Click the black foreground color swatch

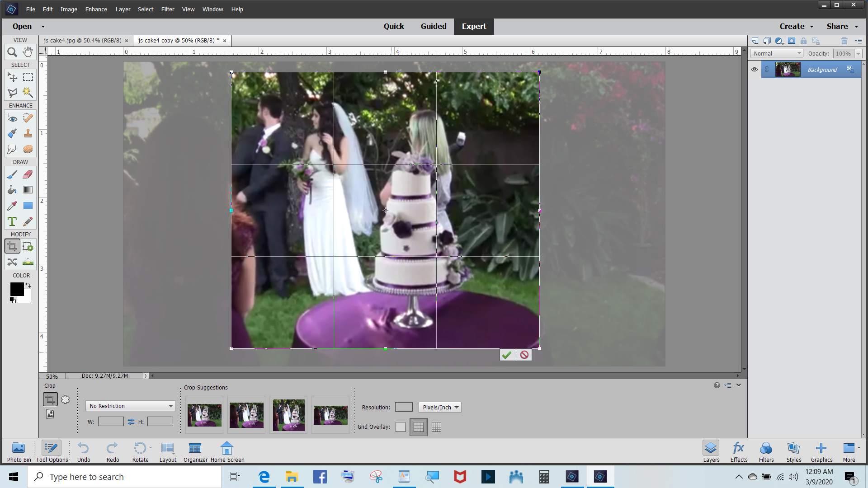17,289
